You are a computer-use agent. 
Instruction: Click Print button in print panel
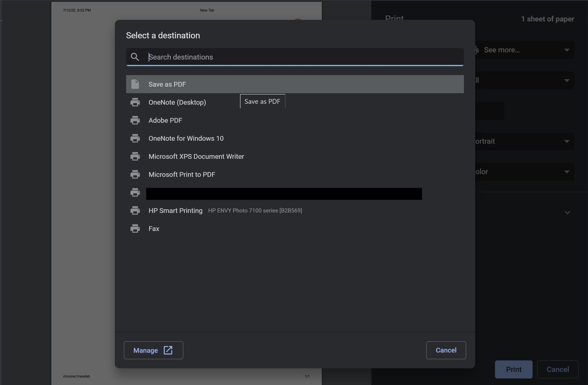point(514,369)
